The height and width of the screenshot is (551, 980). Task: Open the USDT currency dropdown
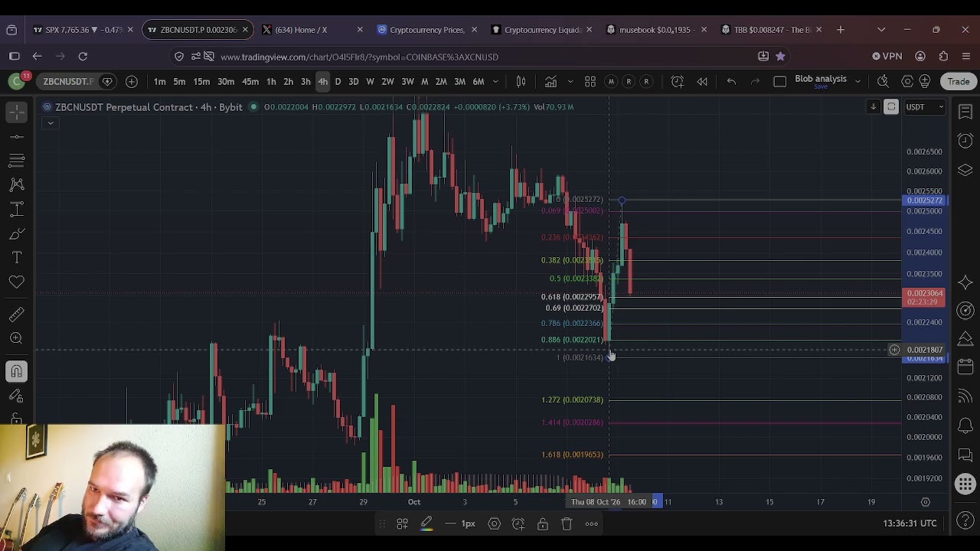[925, 107]
